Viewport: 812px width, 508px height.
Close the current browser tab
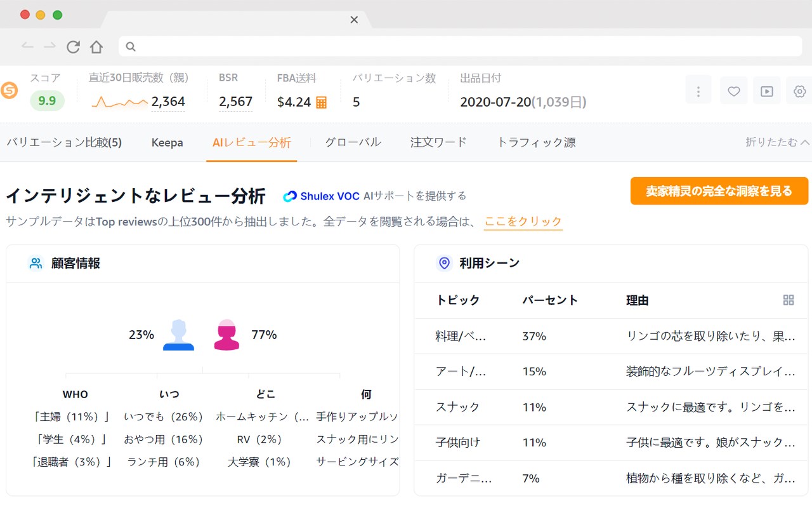354,20
